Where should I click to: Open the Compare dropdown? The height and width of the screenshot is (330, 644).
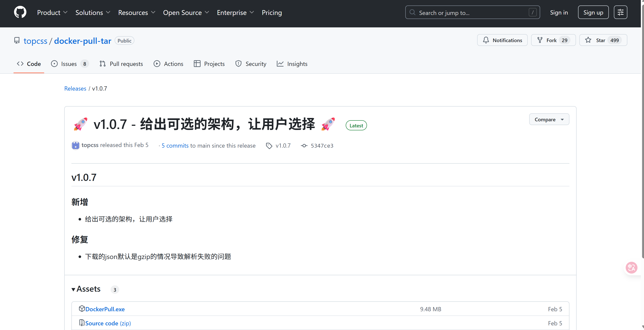coord(549,119)
